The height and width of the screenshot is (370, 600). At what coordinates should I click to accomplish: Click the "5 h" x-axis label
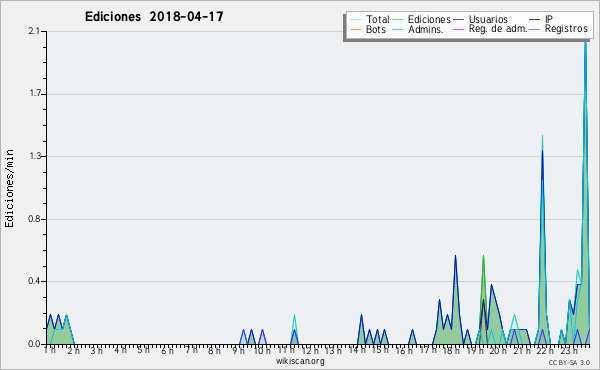[143, 350]
